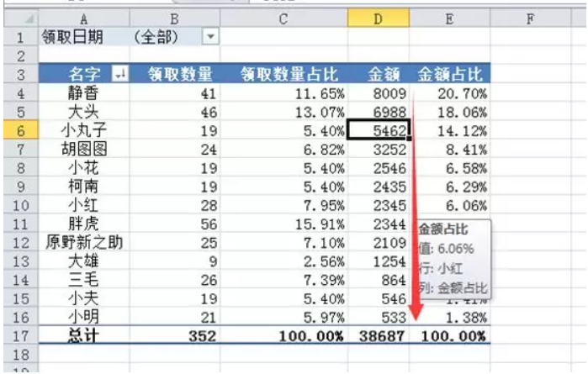Select column E header
The image size is (588, 374).
[450, 18]
